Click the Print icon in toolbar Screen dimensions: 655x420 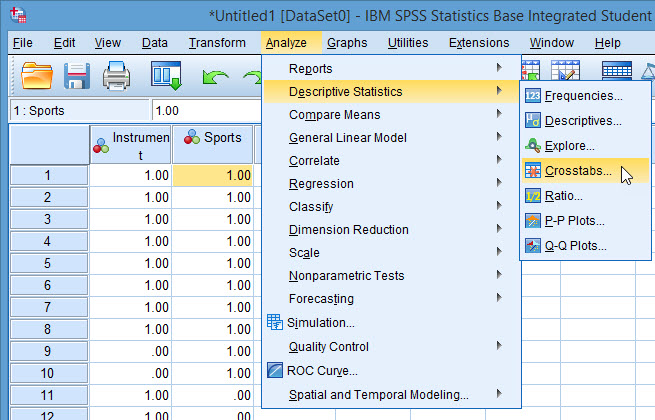click(x=116, y=76)
